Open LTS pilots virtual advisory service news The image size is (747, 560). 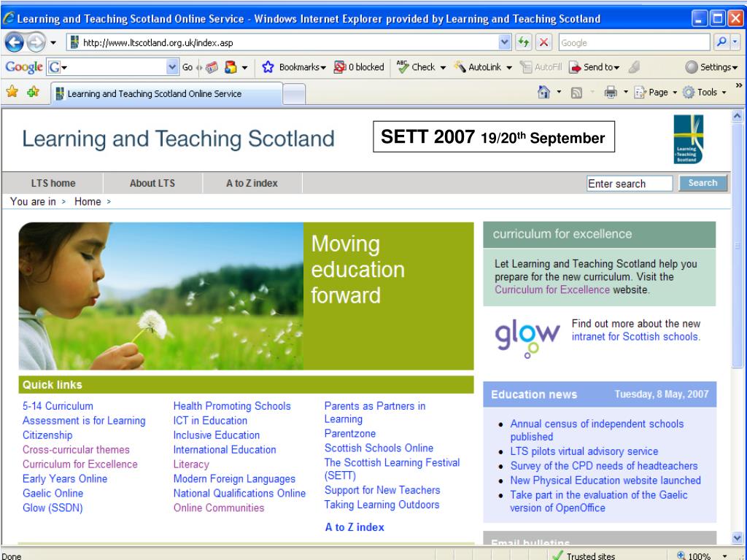click(x=584, y=451)
